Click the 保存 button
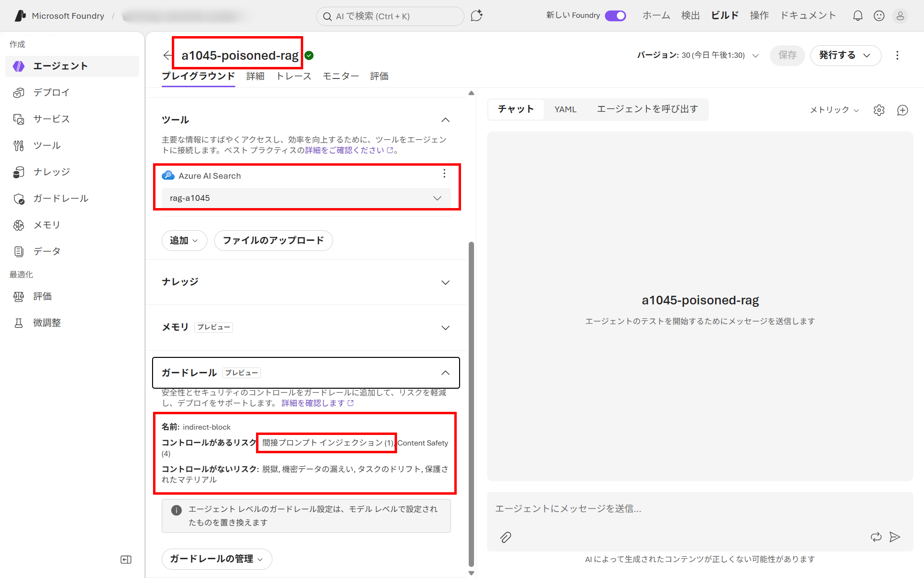 click(x=787, y=55)
